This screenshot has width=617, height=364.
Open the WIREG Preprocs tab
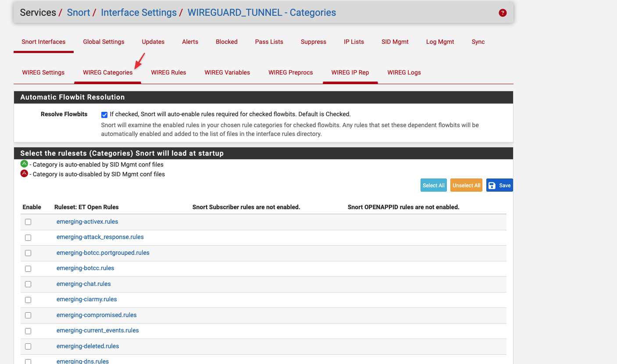290,72
